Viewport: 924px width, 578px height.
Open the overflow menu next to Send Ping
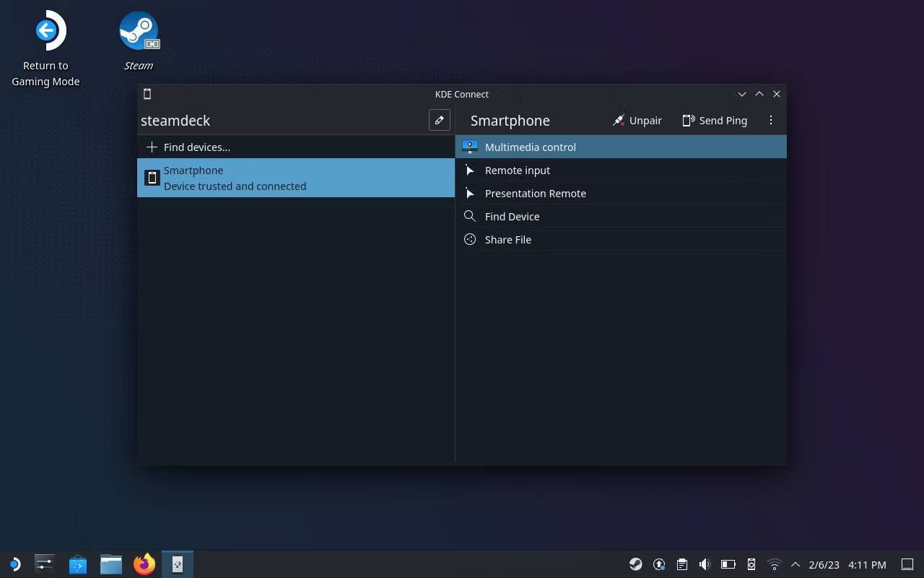[x=771, y=120]
